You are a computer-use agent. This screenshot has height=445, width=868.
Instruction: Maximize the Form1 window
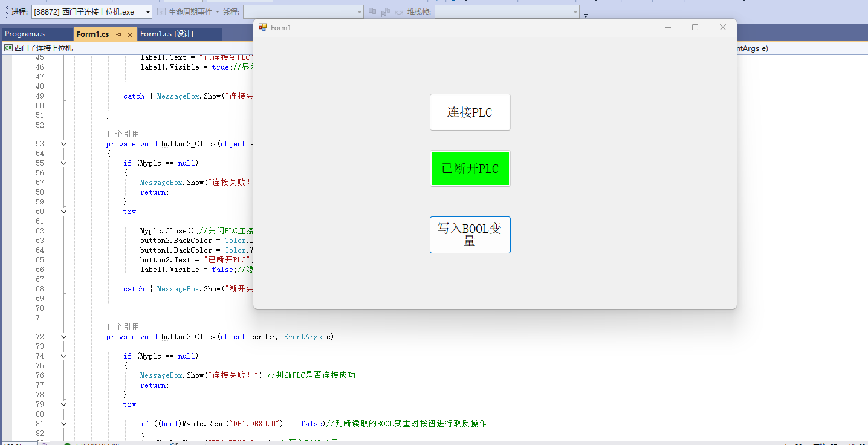pos(695,27)
